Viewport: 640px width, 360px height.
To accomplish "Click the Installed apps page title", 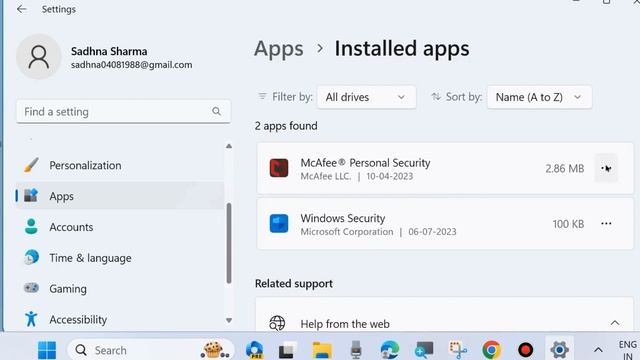I will [402, 49].
